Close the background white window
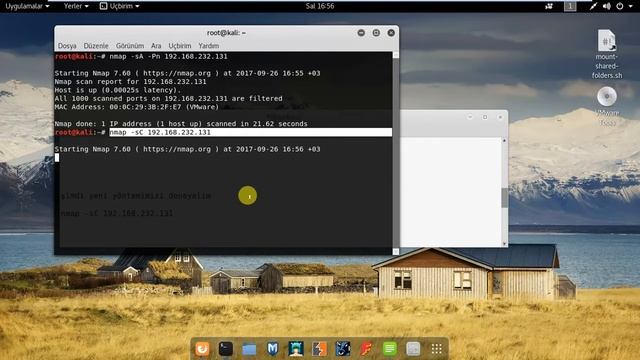 [x=500, y=117]
